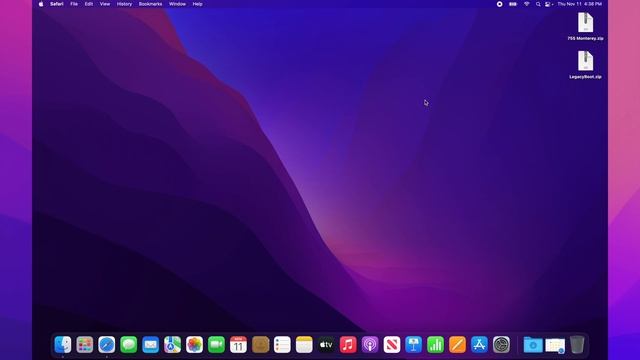Open the Messages app in the Dock

click(x=129, y=345)
